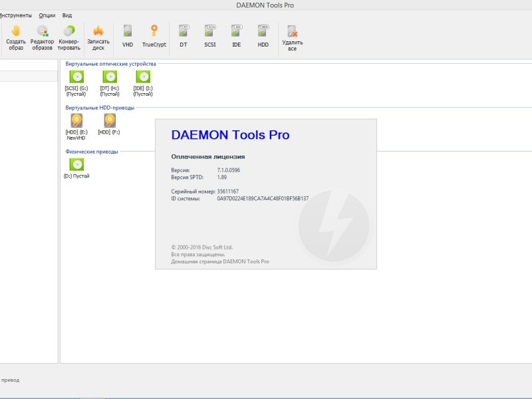Click Удалить все toolbar icon
Viewport: 532px width, 399px height.
pos(293,39)
